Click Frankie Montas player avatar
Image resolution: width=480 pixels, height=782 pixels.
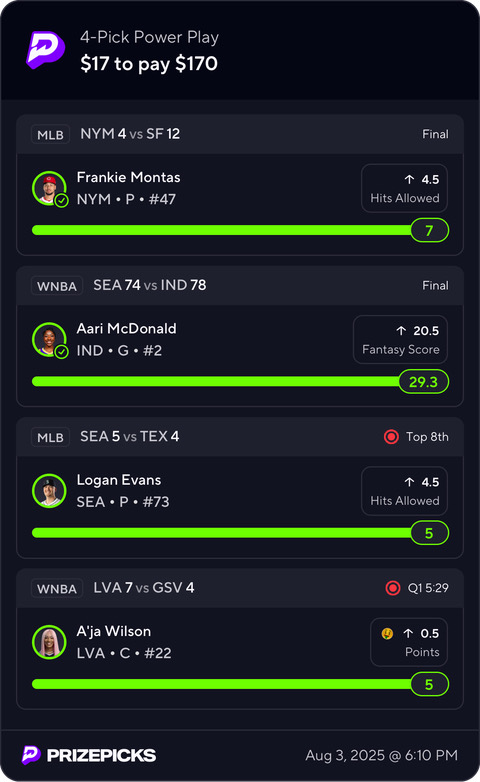pos(49,188)
